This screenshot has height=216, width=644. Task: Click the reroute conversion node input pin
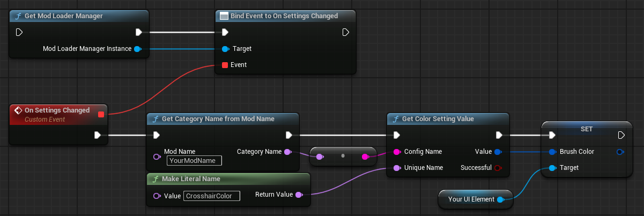320,157
